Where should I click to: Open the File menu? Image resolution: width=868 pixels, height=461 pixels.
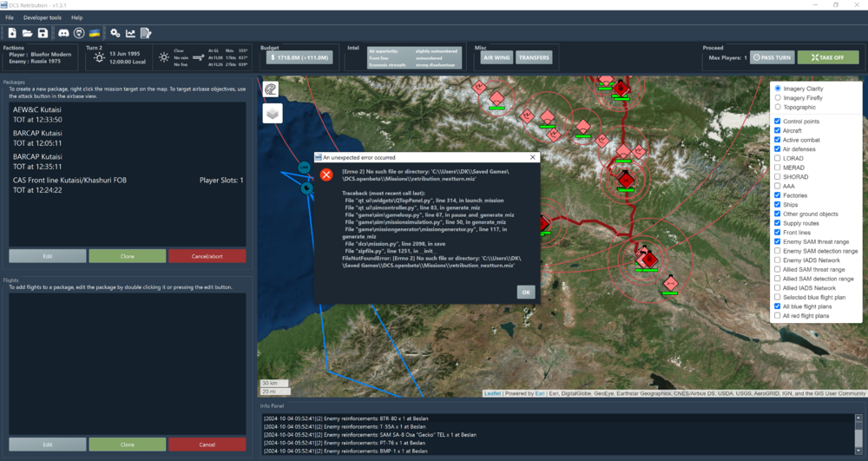10,17
